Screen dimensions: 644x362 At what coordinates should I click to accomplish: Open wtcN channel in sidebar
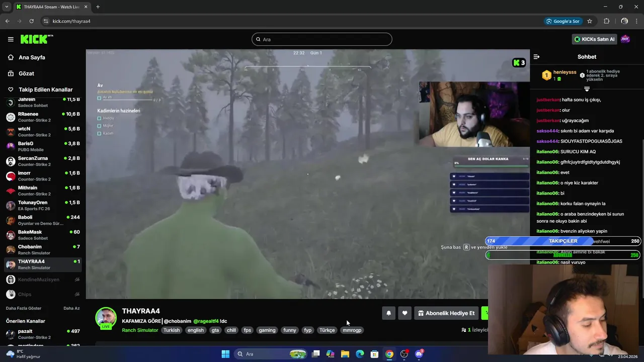[42, 132]
